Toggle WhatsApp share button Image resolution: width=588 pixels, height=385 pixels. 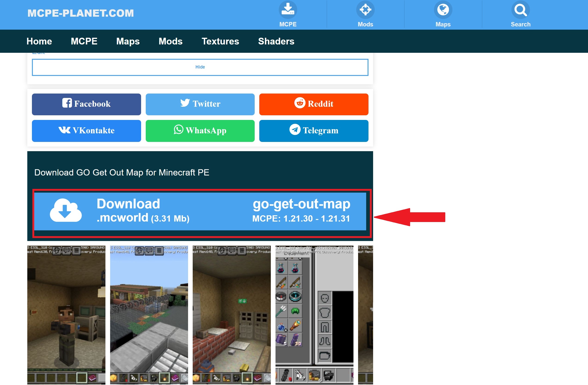tap(200, 130)
